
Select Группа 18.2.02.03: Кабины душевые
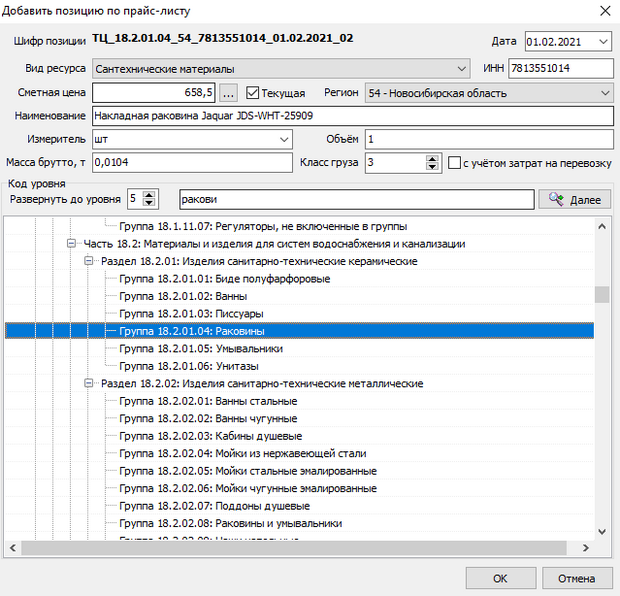pyautogui.click(x=210, y=436)
